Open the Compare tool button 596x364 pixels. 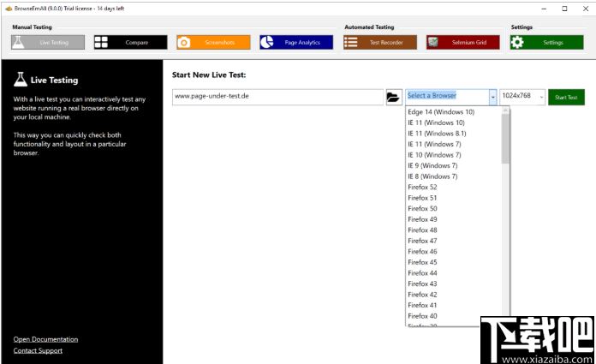130,42
